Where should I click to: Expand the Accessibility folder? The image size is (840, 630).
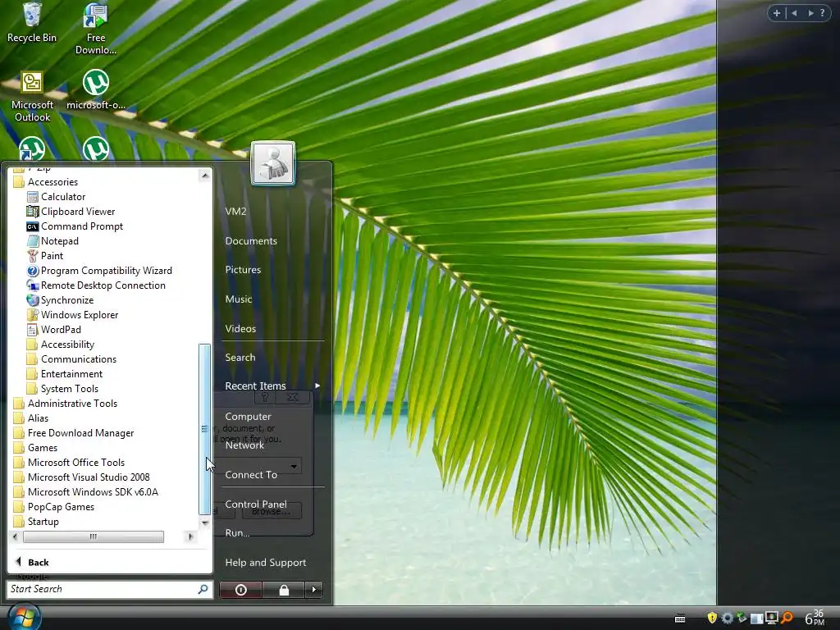pos(61,345)
